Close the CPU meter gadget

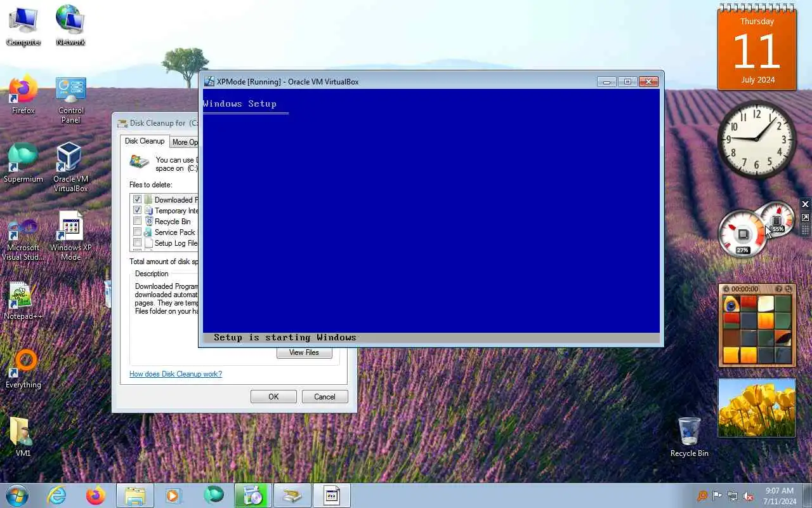[x=805, y=204]
